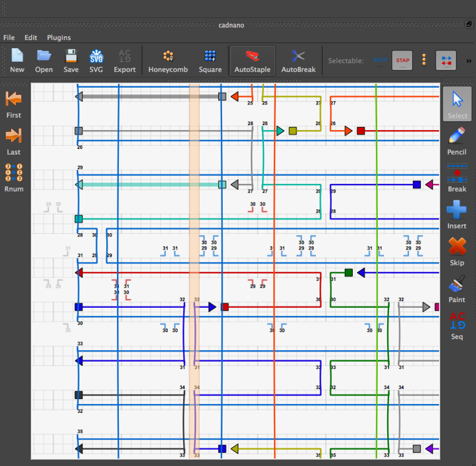Expand the toolbar overflow chevron
This screenshot has width=476, height=466.
469,61
